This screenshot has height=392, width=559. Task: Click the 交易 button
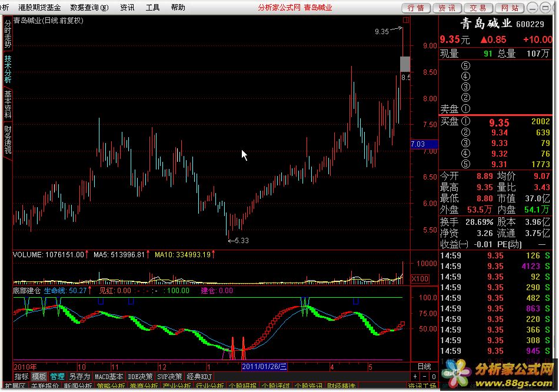[x=478, y=8]
